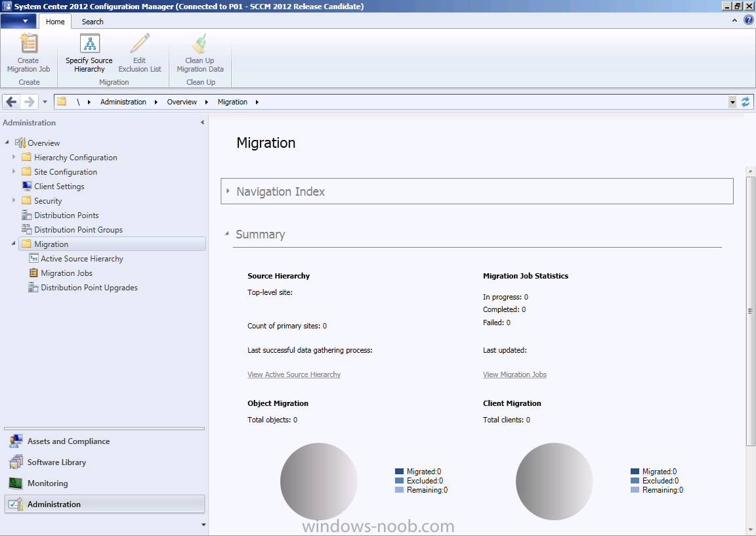Click the Software Library workspace icon
756x536 pixels.
[16, 462]
